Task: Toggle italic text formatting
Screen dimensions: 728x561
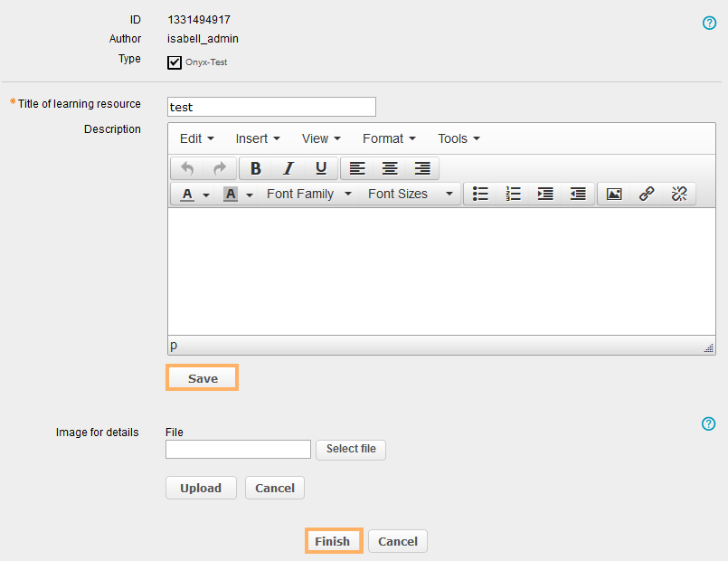Action: point(288,168)
